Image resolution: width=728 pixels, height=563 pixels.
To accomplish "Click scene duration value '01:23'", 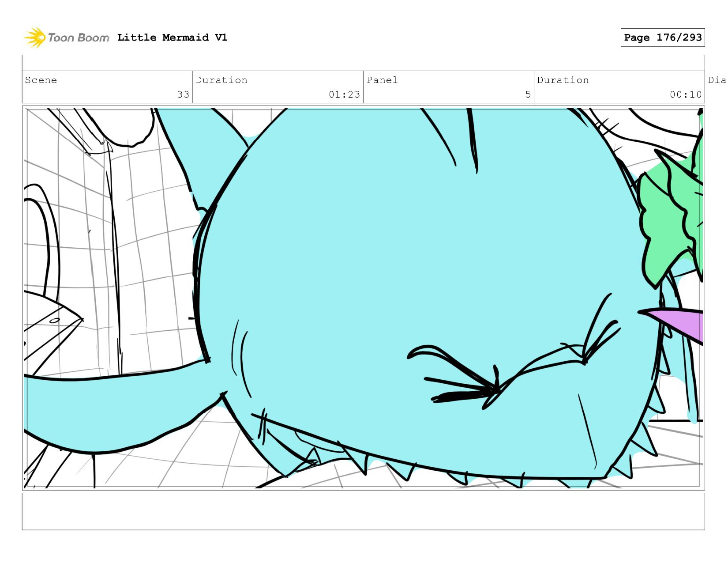I will click(344, 94).
